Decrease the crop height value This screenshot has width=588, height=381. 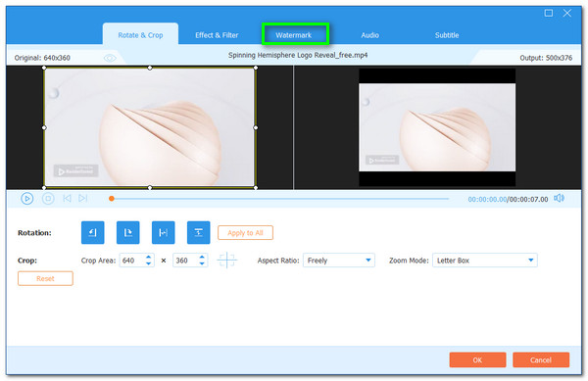202,263
